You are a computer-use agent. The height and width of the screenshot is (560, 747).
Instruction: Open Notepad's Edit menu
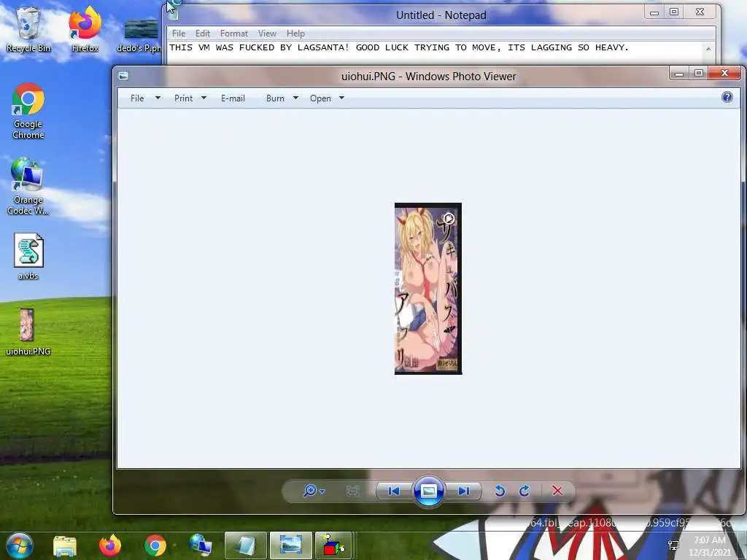coord(203,34)
